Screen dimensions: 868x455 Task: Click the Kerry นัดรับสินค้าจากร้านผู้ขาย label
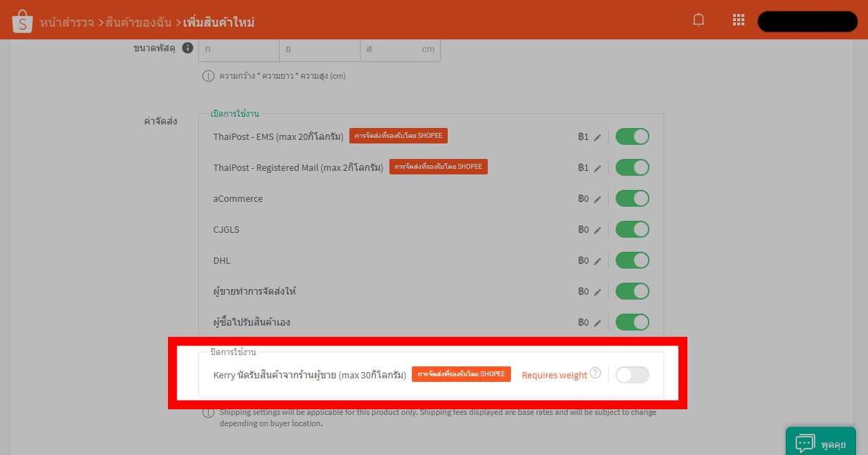[310, 375]
